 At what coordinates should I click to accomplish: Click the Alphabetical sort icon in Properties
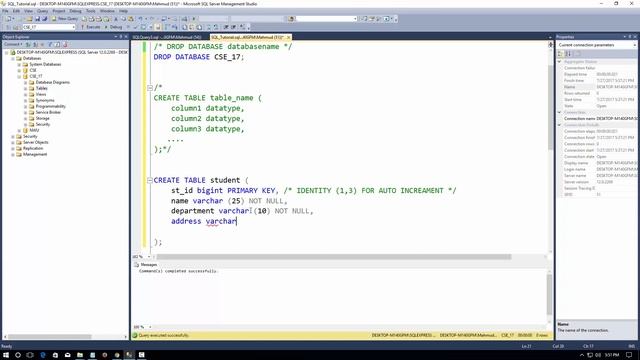point(568,54)
